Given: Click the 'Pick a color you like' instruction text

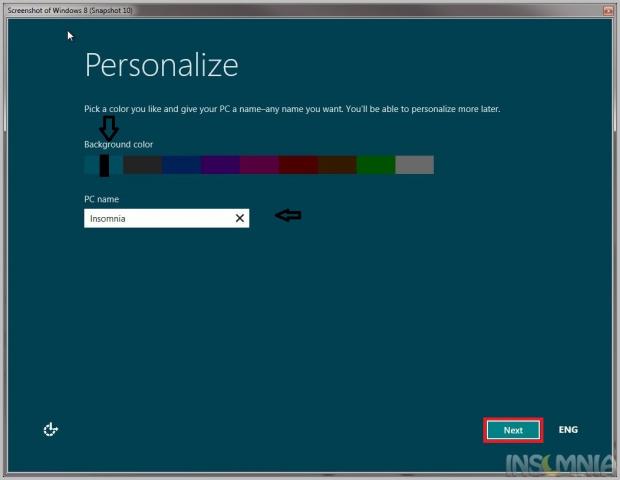Looking at the screenshot, I should tap(292, 109).
